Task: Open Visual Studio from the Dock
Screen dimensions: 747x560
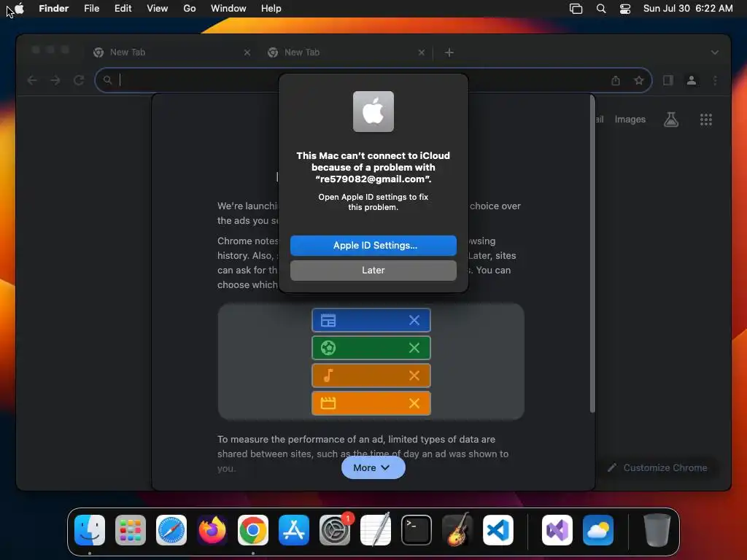Action: 557,530
